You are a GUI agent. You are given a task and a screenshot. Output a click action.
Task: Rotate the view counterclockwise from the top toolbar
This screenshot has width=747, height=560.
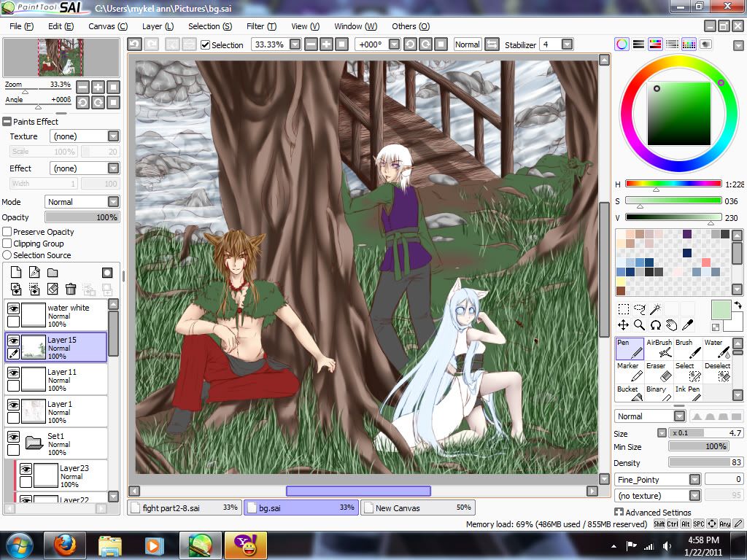410,44
